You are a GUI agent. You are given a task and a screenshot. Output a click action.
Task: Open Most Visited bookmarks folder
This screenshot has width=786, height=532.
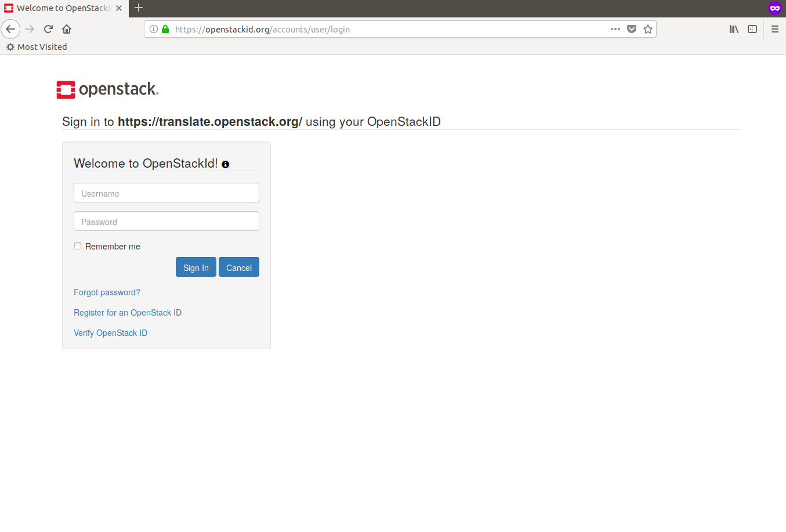37,47
